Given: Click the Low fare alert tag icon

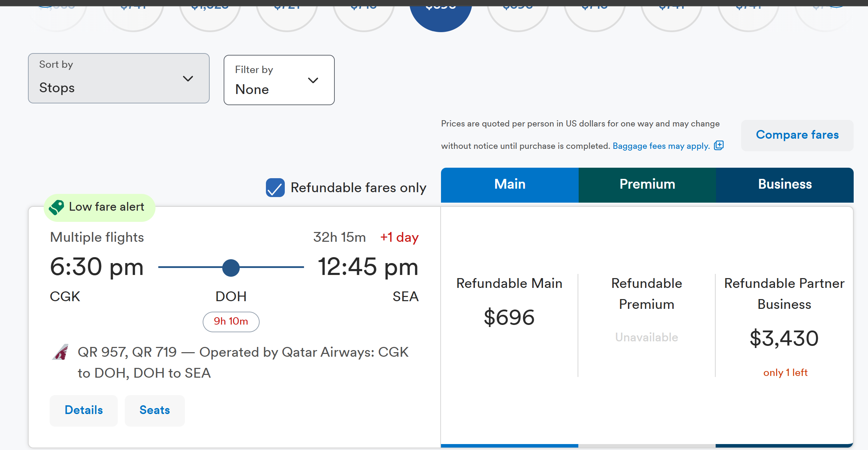Looking at the screenshot, I should [57, 207].
